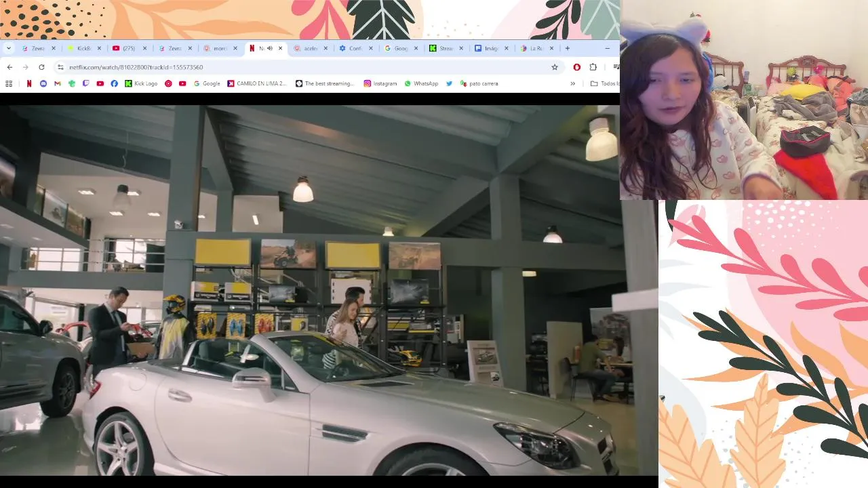Close the Imág tab

point(507,48)
